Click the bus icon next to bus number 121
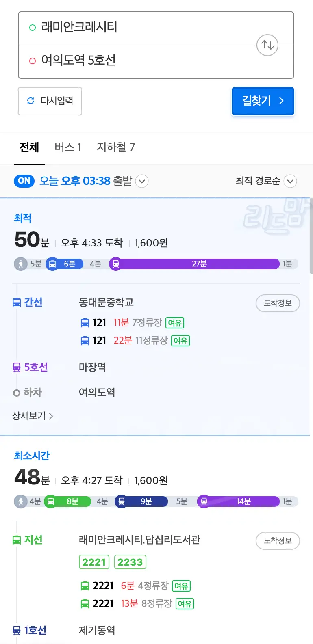 coord(86,322)
